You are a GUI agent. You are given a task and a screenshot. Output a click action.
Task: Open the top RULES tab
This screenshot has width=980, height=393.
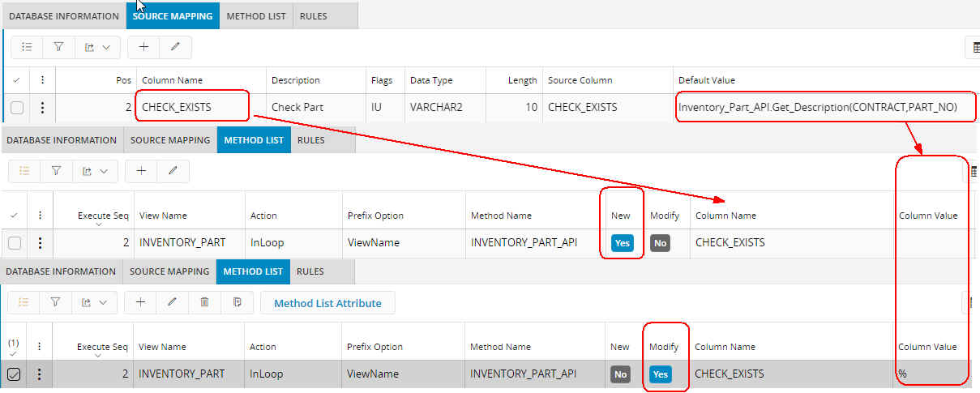[314, 15]
